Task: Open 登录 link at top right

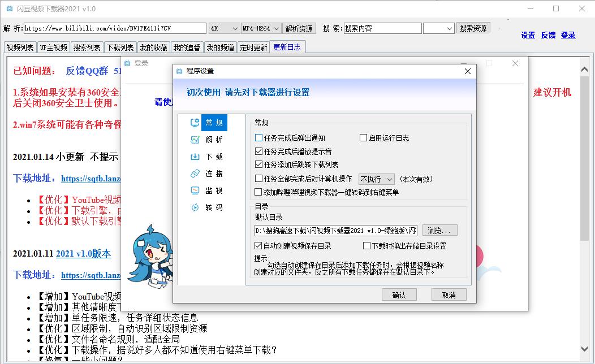Action: 568,35
